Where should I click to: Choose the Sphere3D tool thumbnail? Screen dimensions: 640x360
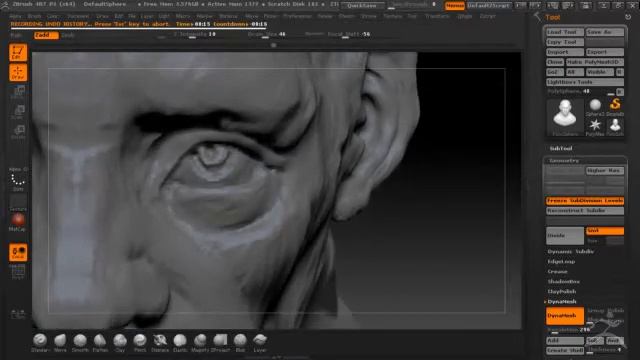click(595, 107)
